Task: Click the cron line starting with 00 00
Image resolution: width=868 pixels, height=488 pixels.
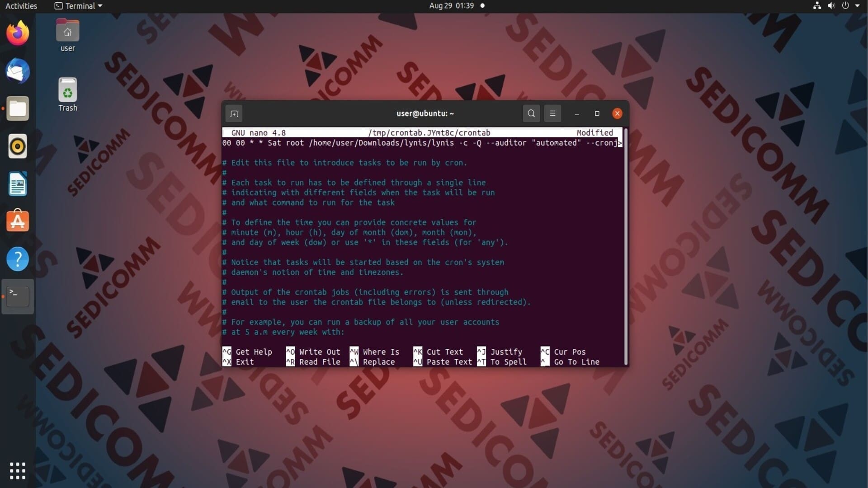Action: (422, 143)
